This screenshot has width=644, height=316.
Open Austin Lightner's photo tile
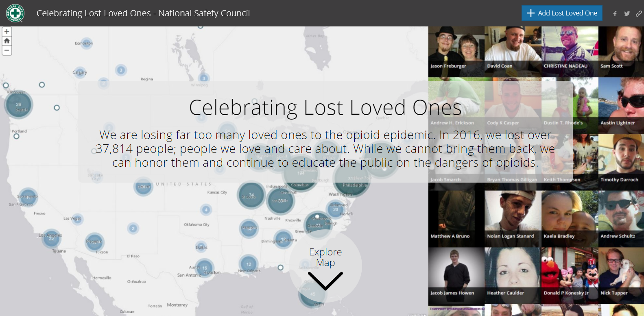pyautogui.click(x=621, y=105)
